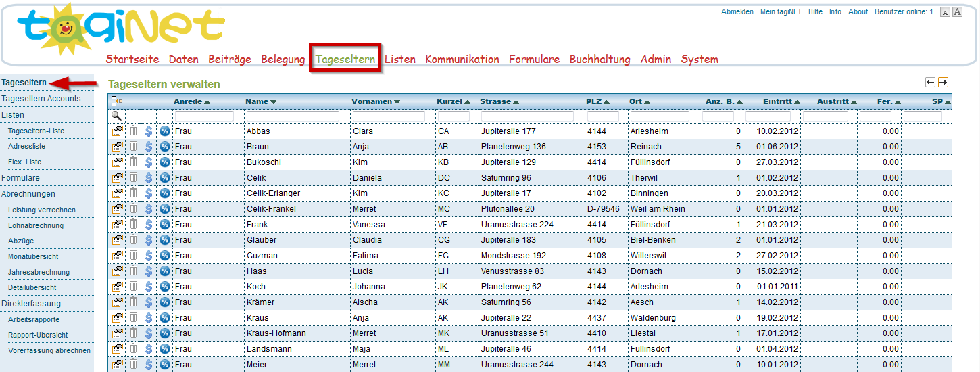Image resolution: width=980 pixels, height=372 pixels.
Task: Open the Belegung menu
Action: coord(283,60)
